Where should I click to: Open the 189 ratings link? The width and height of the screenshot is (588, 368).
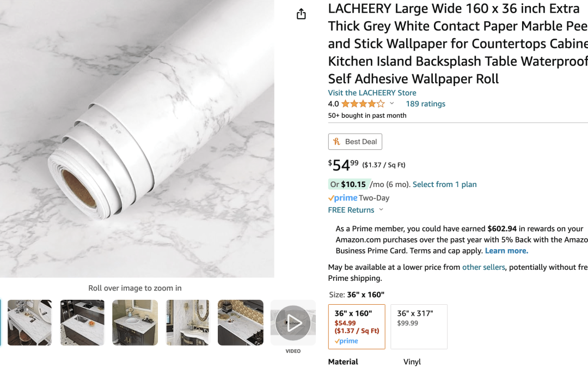[x=425, y=104]
